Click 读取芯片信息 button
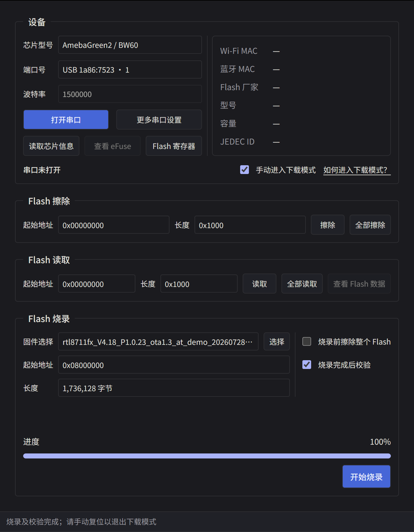 [51, 146]
